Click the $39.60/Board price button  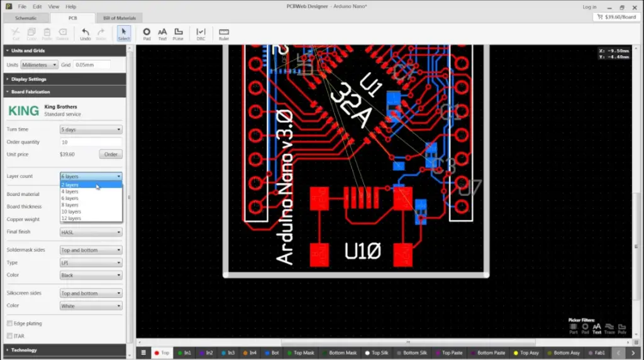click(616, 17)
